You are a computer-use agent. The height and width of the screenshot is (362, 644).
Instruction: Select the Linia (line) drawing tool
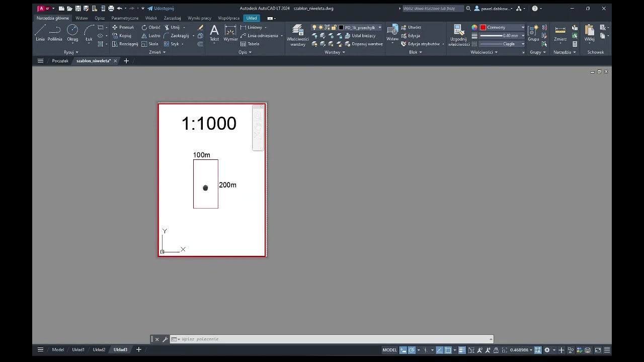(x=40, y=33)
